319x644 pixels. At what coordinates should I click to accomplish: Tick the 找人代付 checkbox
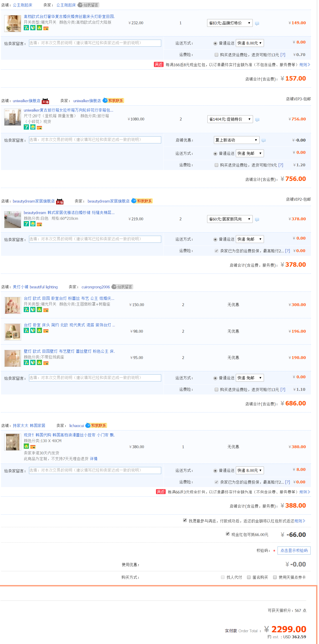click(223, 577)
